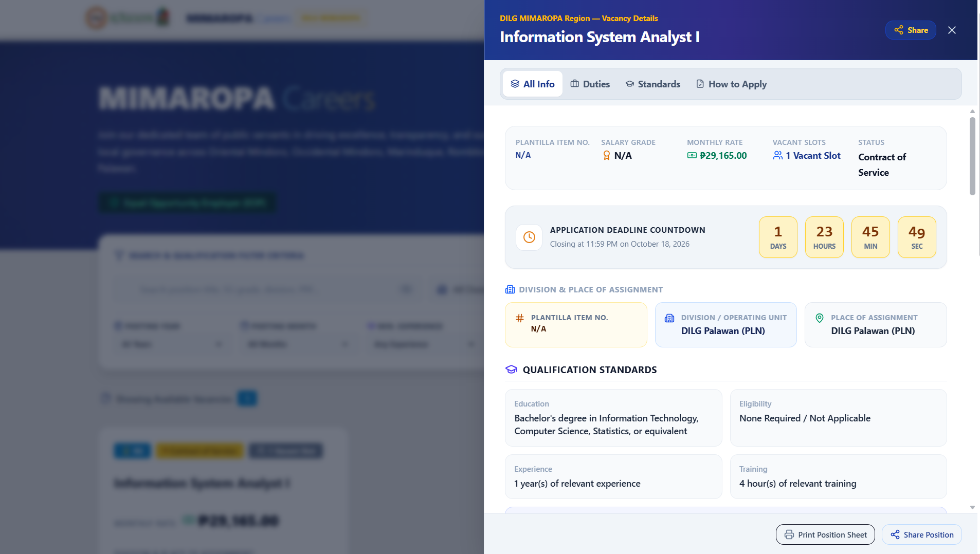Click the HOURS countdown box

(x=824, y=237)
